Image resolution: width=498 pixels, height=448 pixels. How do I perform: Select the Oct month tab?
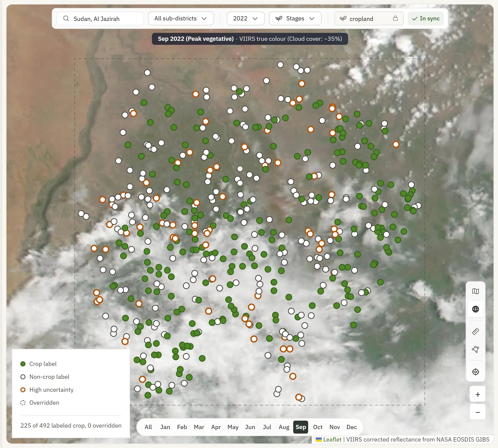tap(318, 427)
